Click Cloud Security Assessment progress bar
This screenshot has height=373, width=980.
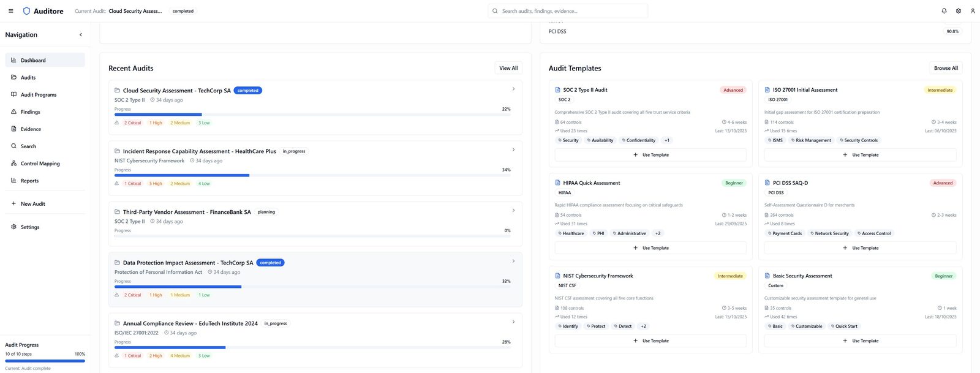point(312,115)
